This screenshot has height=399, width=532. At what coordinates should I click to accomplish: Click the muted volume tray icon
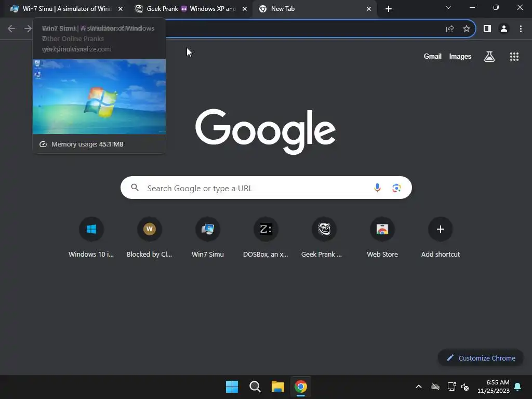465,387
